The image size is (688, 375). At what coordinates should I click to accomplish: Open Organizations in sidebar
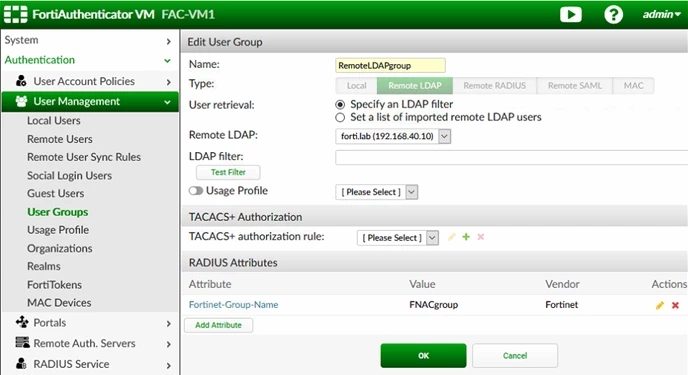60,248
